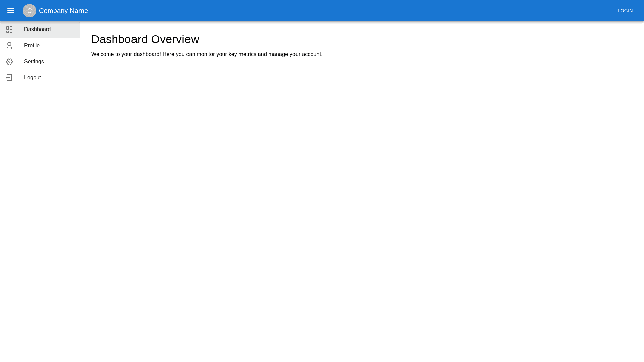Click the Logout arrow icon in sidebar
The image size is (644, 362).
(9, 78)
